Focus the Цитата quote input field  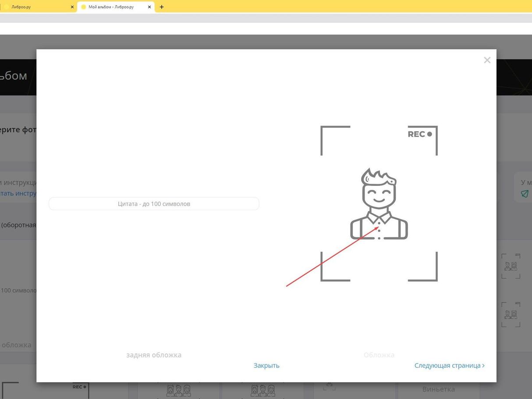tap(154, 204)
